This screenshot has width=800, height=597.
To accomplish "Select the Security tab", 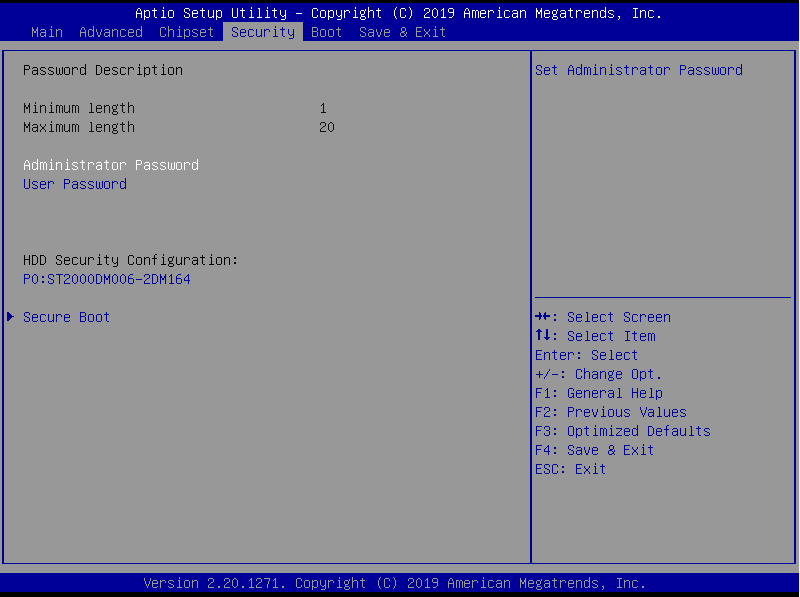I will [262, 32].
